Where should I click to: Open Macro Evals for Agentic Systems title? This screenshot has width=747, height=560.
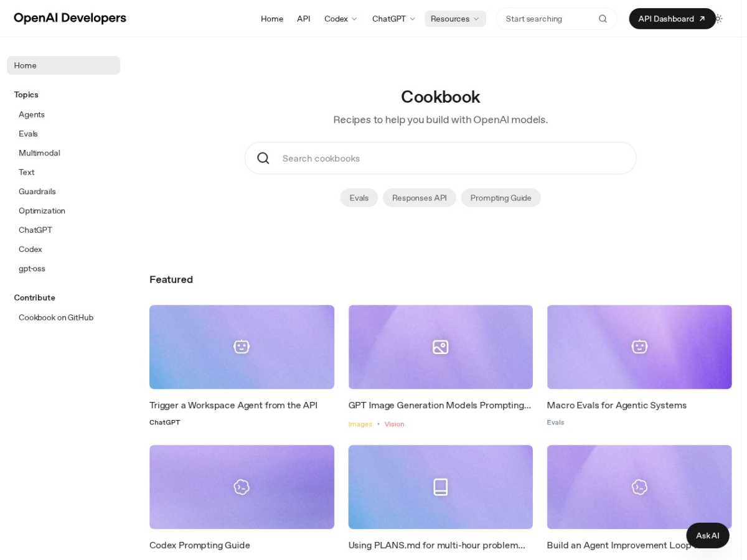617,405
